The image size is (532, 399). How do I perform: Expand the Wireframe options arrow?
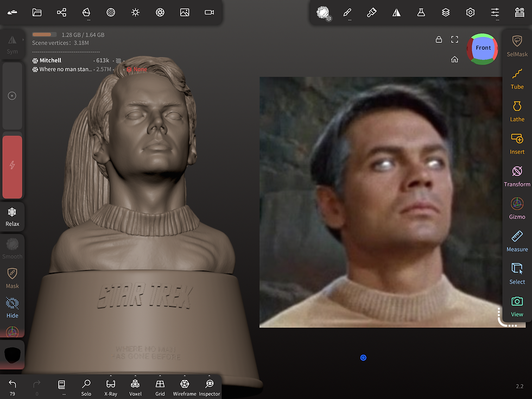[185, 376]
